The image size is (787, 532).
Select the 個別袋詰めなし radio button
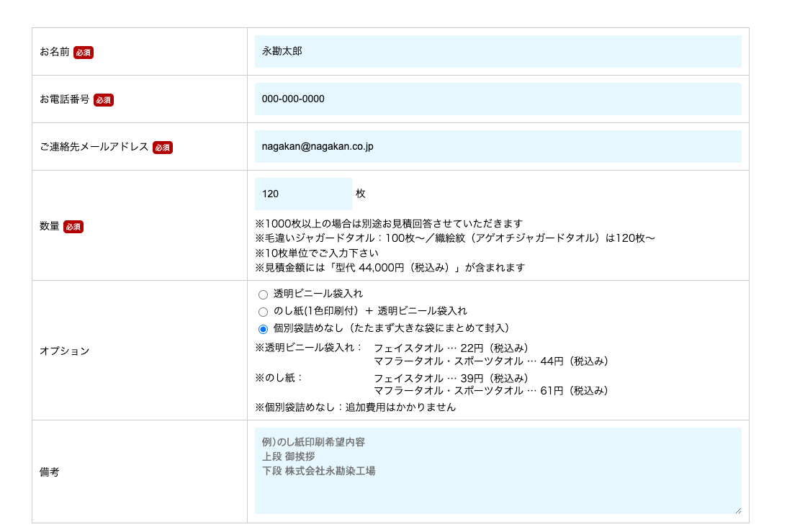(x=263, y=329)
